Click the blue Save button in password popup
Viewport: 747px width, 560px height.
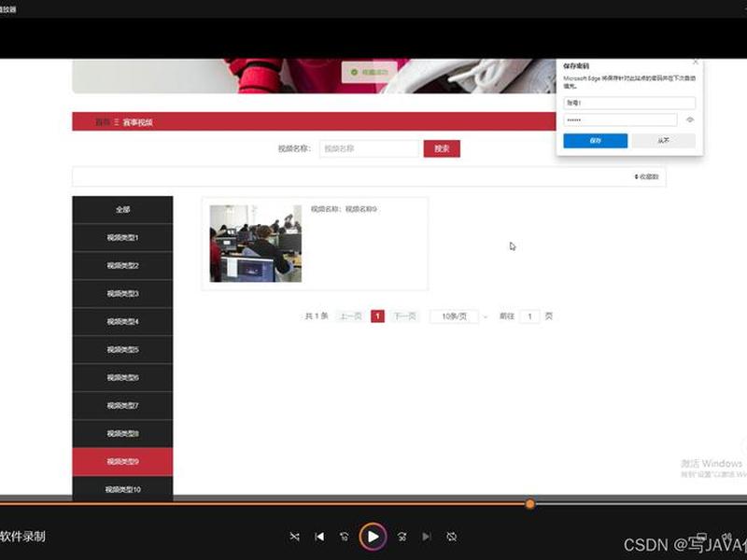595,141
